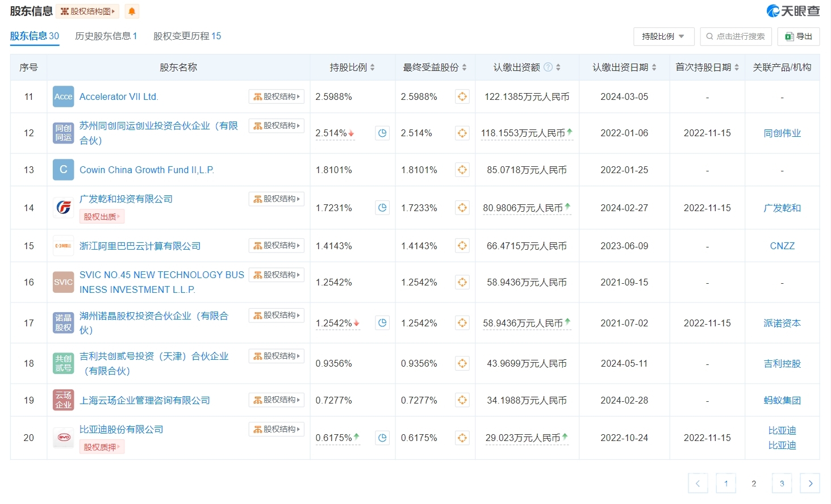The height and width of the screenshot is (504, 831).
Task: Switch to 历史股东信息 1 tab
Action: (x=106, y=36)
